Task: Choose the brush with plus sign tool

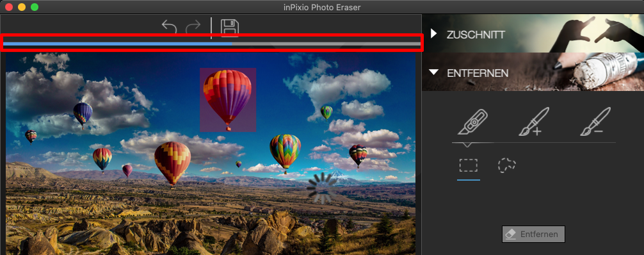Action: click(533, 122)
